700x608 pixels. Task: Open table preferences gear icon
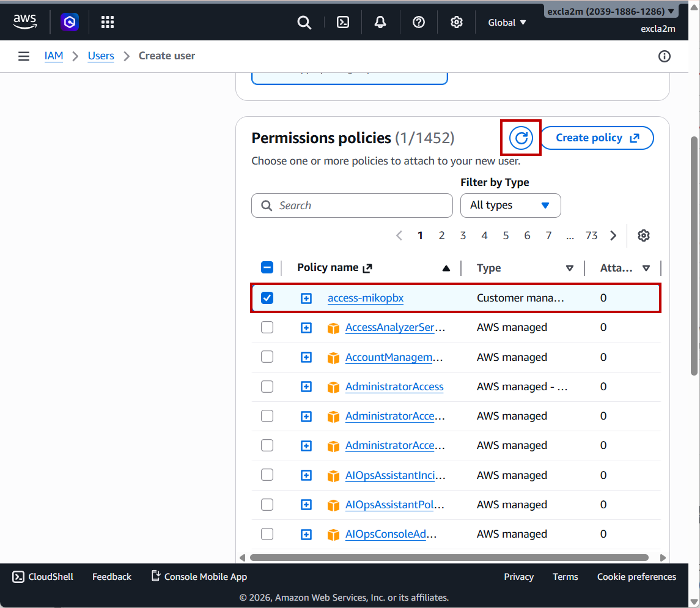tap(643, 235)
